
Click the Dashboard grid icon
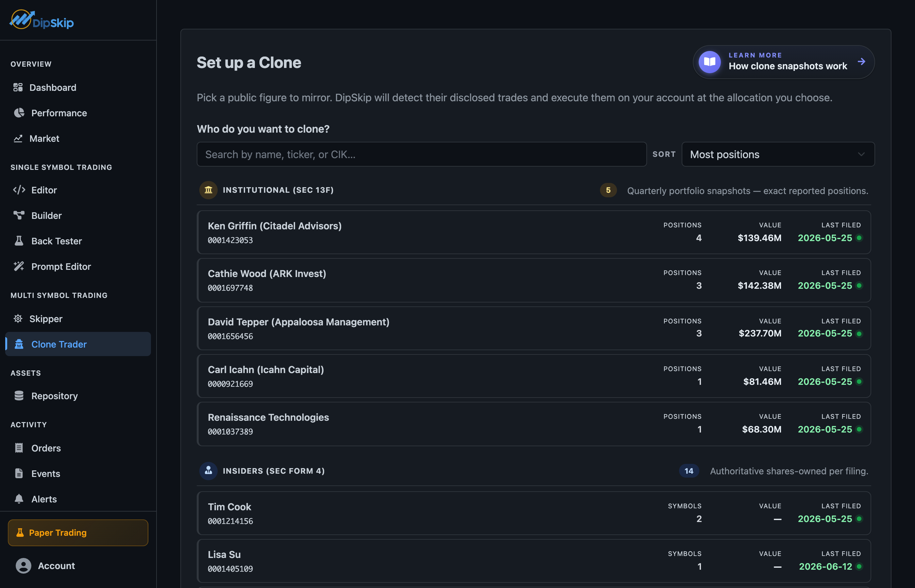click(18, 88)
